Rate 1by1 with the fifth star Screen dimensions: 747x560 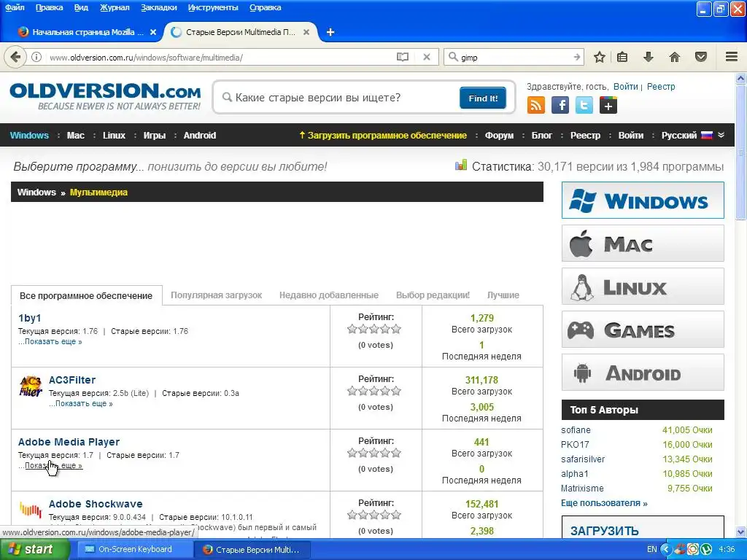point(396,329)
